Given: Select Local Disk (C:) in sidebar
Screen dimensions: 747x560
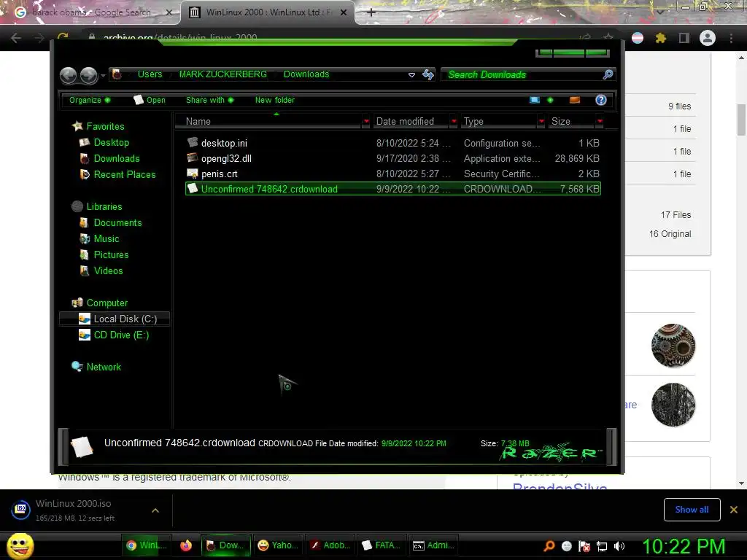Looking at the screenshot, I should (115, 319).
